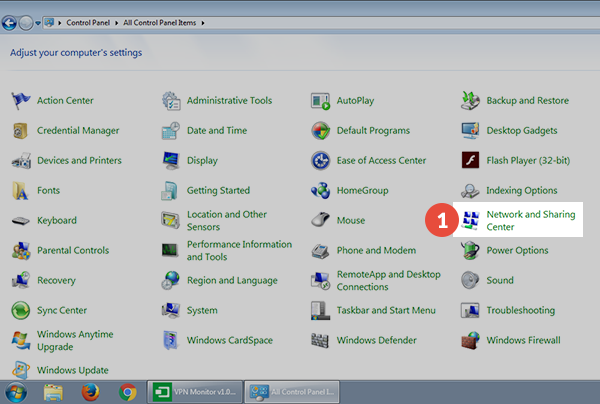Click the Date and Time calendar icon
Image resolution: width=600 pixels, height=404 pixels.
(x=171, y=131)
